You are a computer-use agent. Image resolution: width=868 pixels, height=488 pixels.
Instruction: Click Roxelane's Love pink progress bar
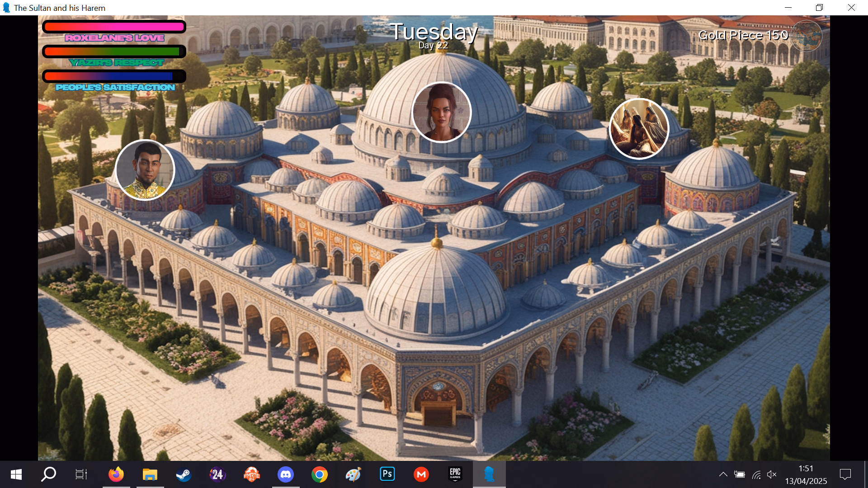[x=114, y=27]
